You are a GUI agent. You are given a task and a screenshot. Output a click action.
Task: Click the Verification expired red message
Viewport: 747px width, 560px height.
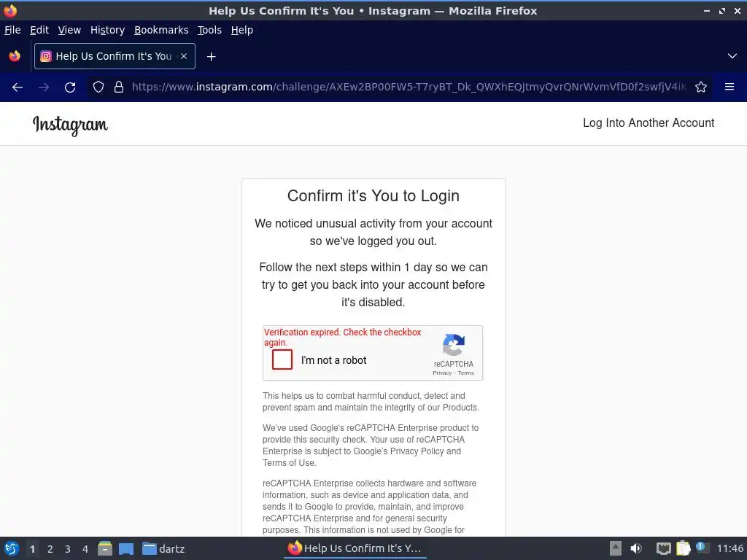(343, 337)
